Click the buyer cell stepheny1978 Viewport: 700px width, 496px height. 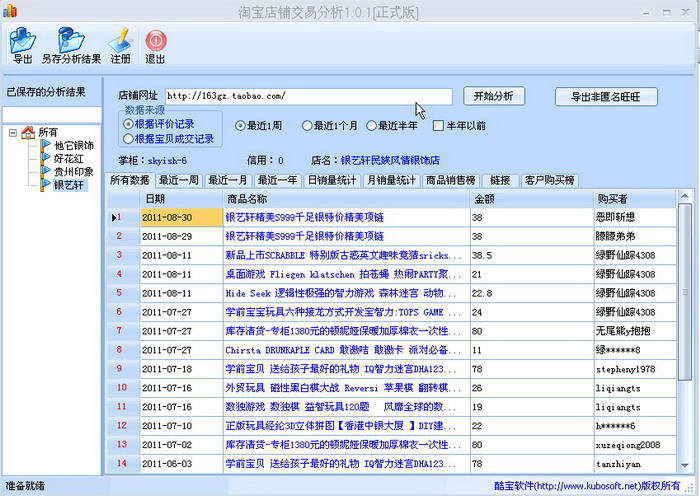636,369
